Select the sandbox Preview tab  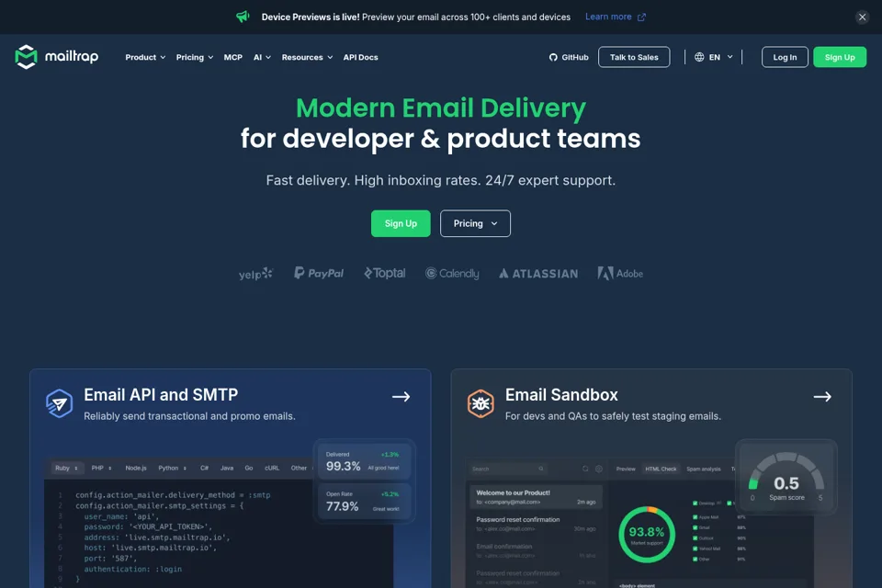[626, 469]
